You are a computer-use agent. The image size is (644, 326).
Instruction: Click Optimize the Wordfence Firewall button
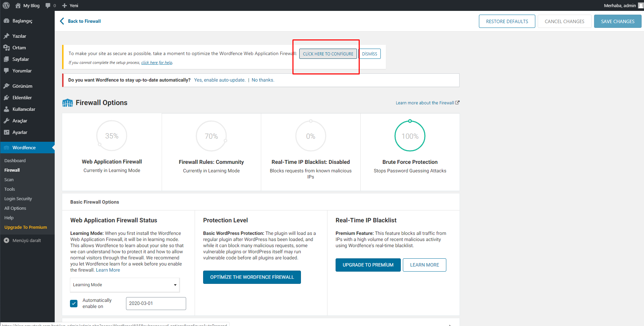click(252, 277)
